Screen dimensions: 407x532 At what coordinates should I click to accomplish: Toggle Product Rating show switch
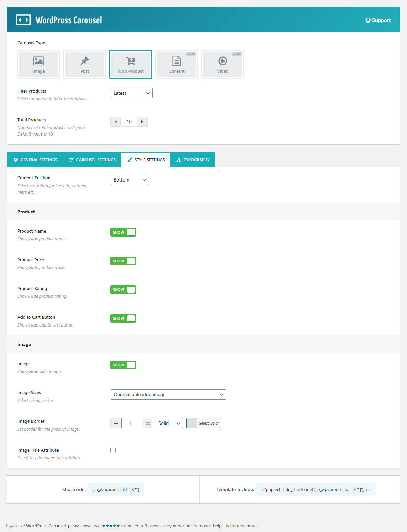[x=123, y=290]
